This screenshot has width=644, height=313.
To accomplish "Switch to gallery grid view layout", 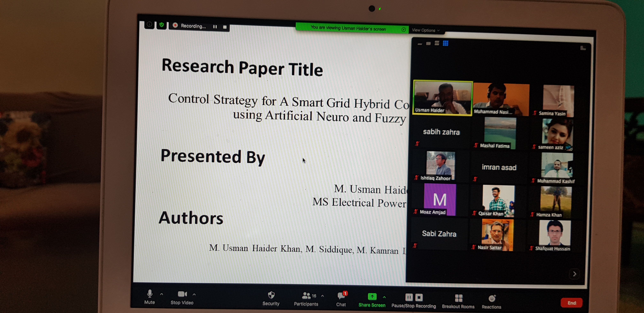I will click(445, 43).
